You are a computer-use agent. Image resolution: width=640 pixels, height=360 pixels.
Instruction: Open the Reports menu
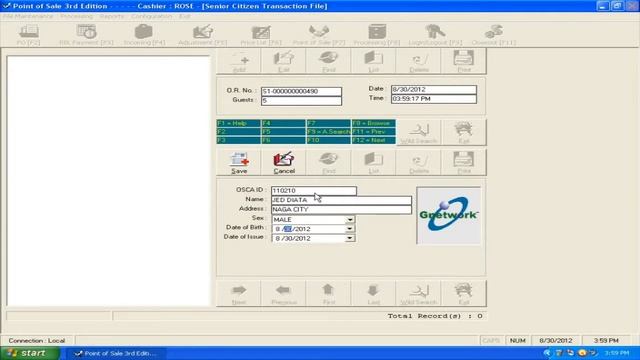tap(111, 16)
